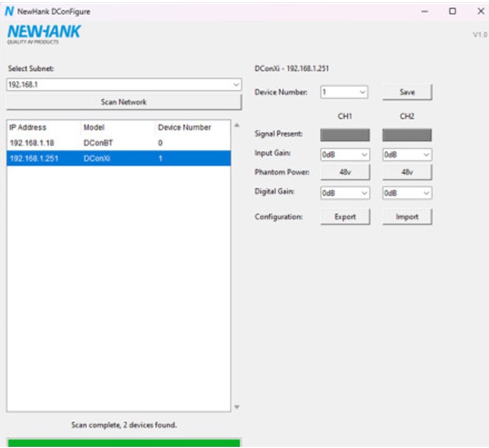
Task: Open CH2 Digital Gain dropdown
Action: click(407, 193)
